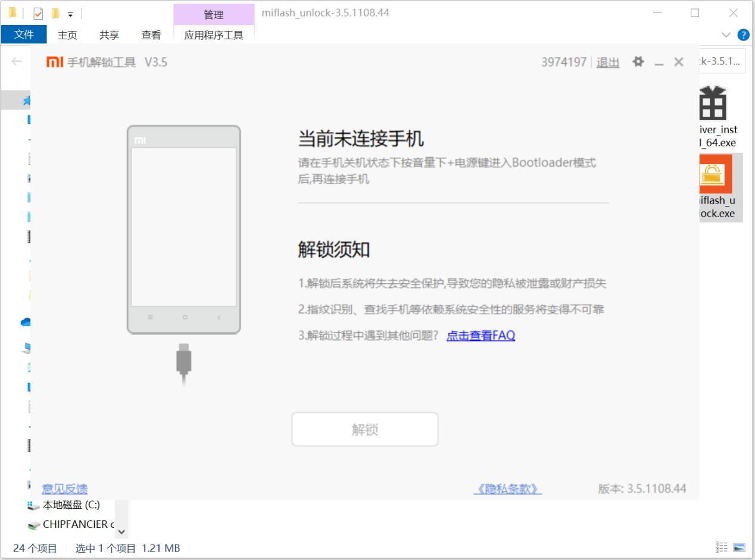Click properties checkmark icon in title bar

coord(38,14)
